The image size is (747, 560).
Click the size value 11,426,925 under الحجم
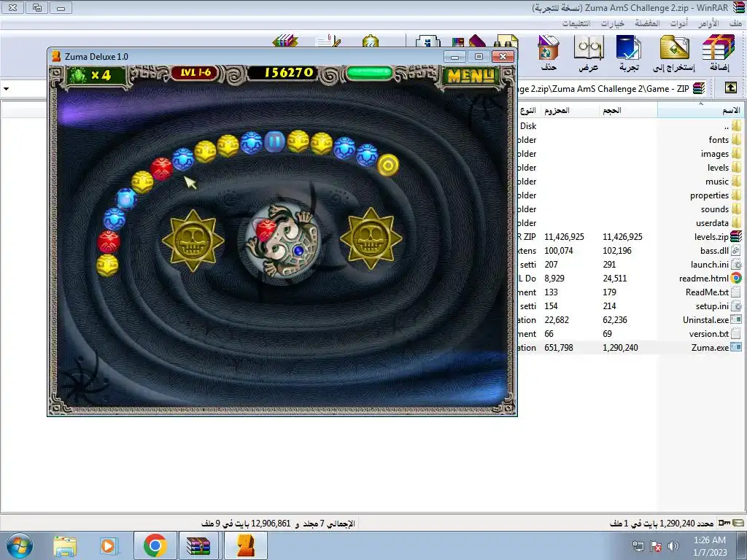[x=623, y=237]
